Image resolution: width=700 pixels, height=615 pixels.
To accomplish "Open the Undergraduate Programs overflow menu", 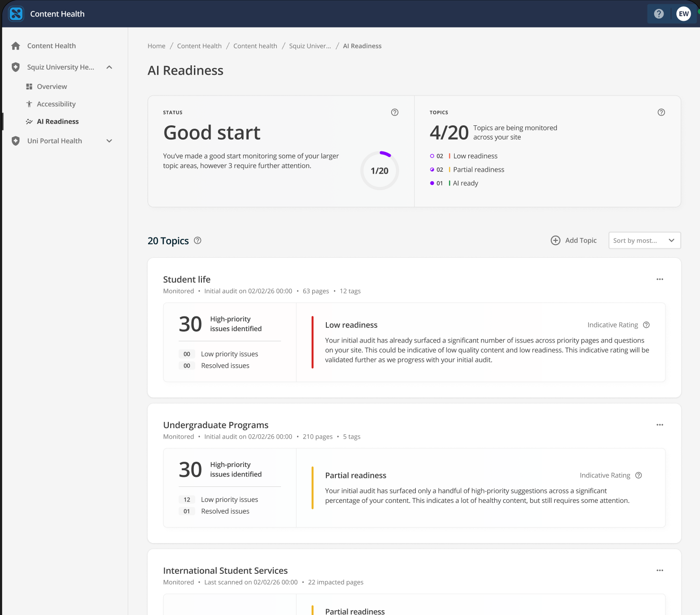I will click(659, 425).
